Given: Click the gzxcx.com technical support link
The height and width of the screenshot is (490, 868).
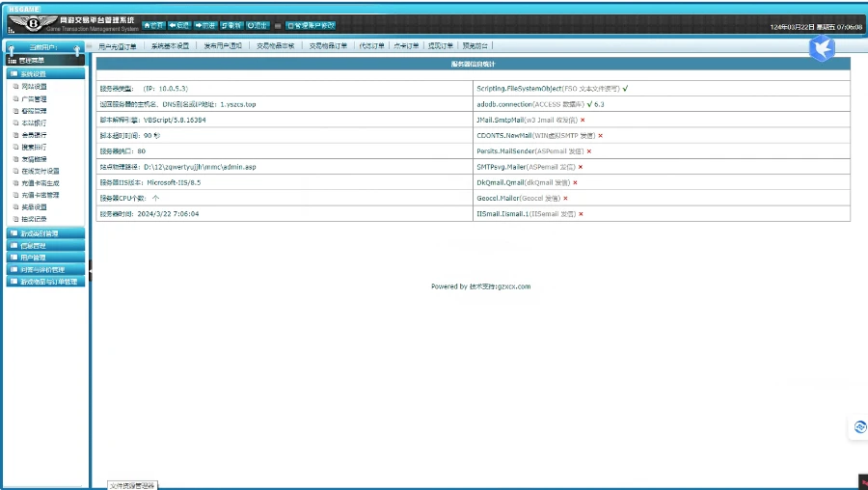Looking at the screenshot, I should (513, 286).
